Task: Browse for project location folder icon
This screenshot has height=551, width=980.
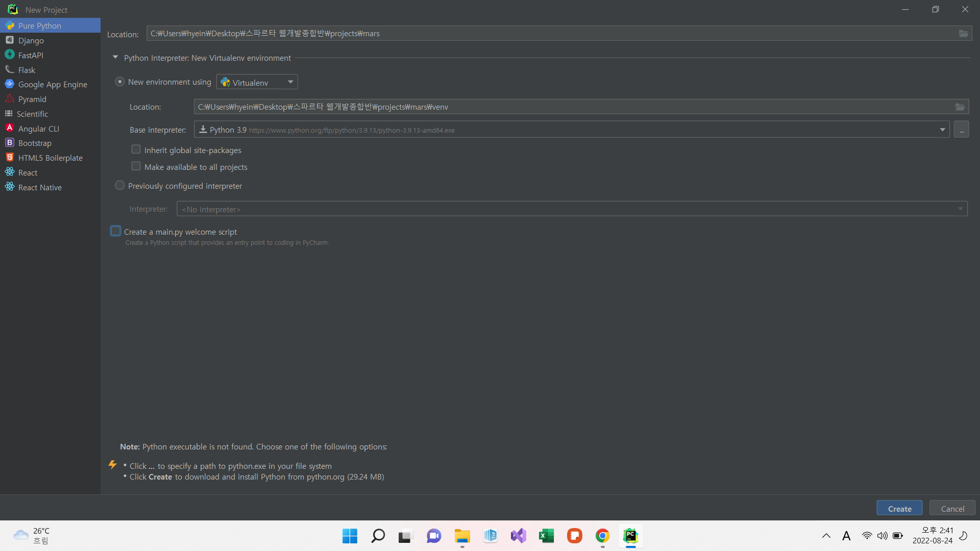Action: [x=963, y=34]
